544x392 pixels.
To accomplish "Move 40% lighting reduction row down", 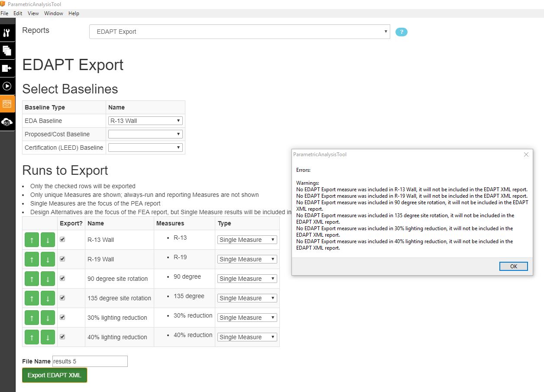I will pyautogui.click(x=48, y=337).
